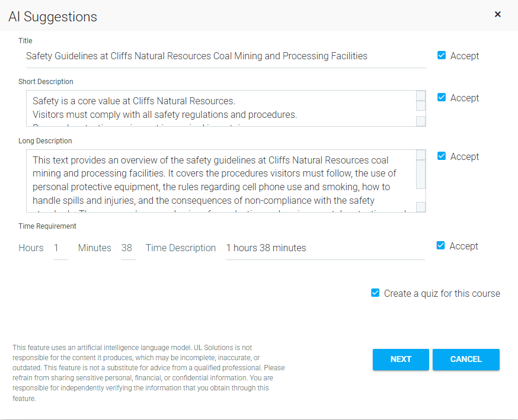
Task: Click the NEXT button
Action: point(401,359)
